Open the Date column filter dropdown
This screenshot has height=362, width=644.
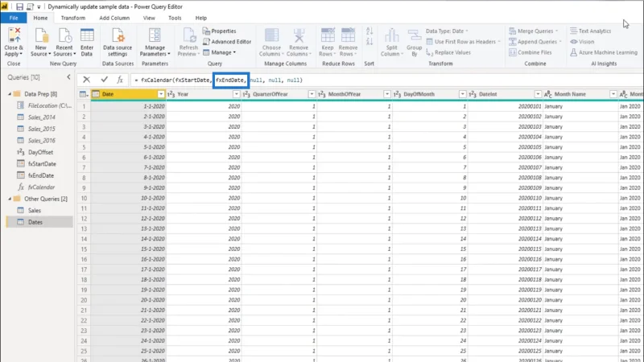point(161,94)
